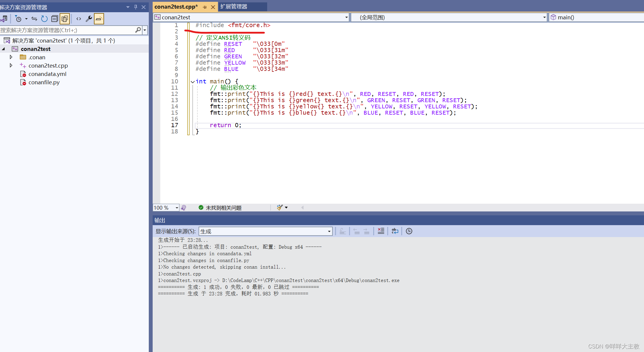Close the Solution Explorer panel

click(x=144, y=7)
